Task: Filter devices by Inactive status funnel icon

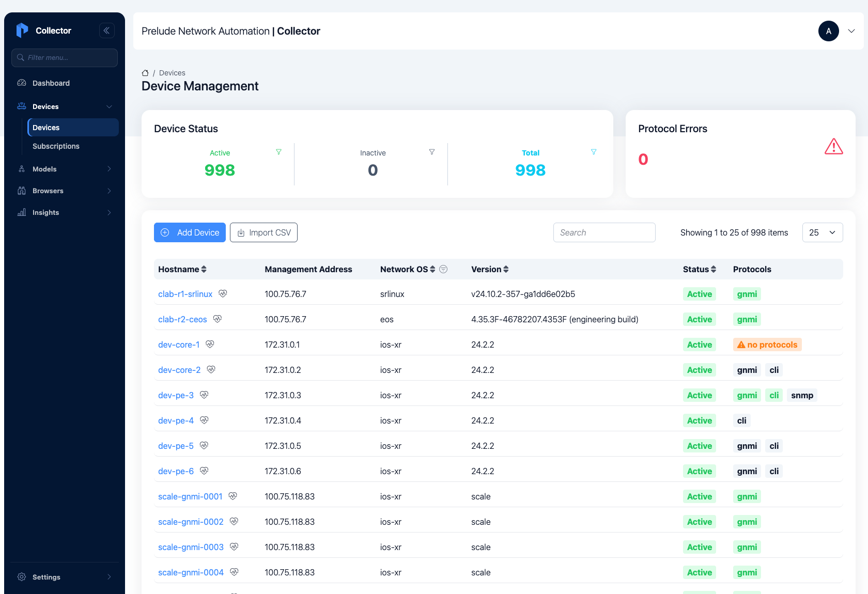Action: pos(432,152)
